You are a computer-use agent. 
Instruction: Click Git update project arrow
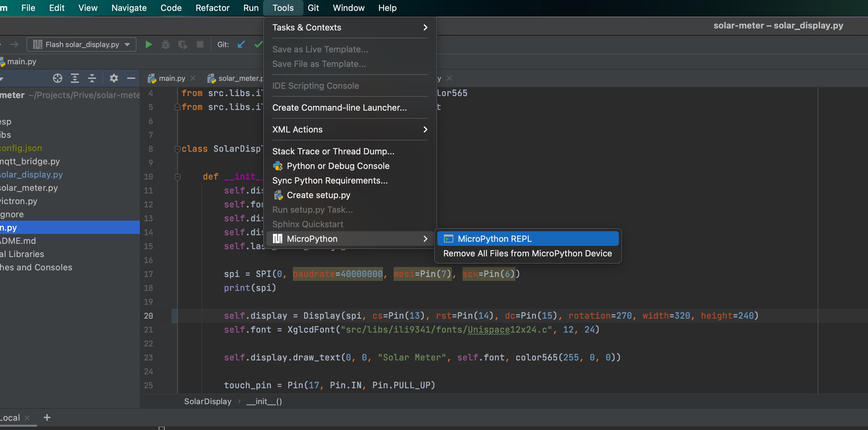pos(241,44)
